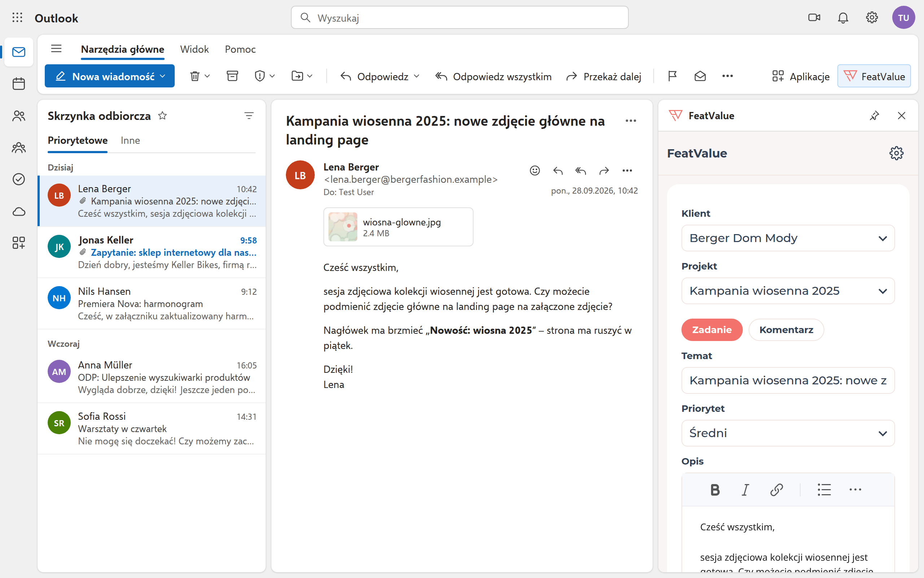
Task: Click the Wyszukaj search field
Action: point(460,18)
